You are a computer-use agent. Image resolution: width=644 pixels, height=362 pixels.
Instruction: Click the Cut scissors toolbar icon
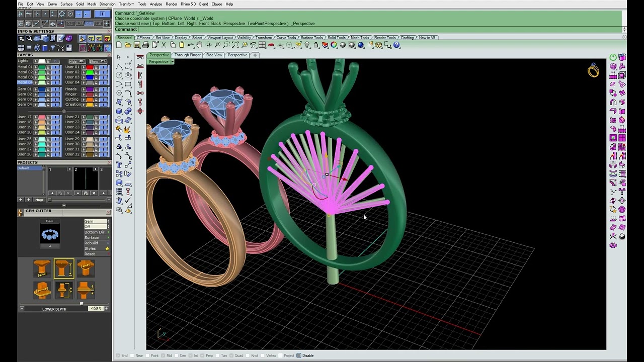(164, 45)
